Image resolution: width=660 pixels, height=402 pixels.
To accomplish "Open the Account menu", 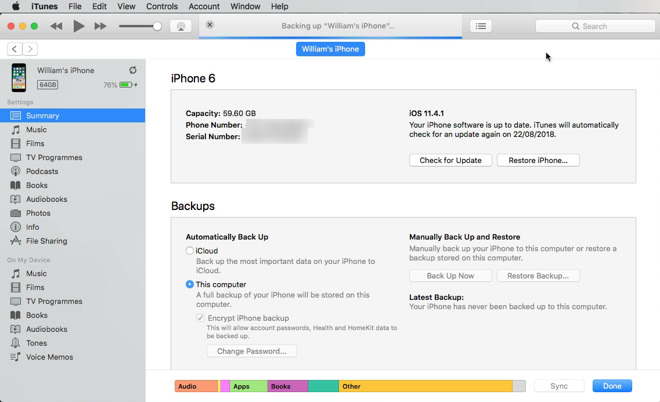I will [204, 6].
